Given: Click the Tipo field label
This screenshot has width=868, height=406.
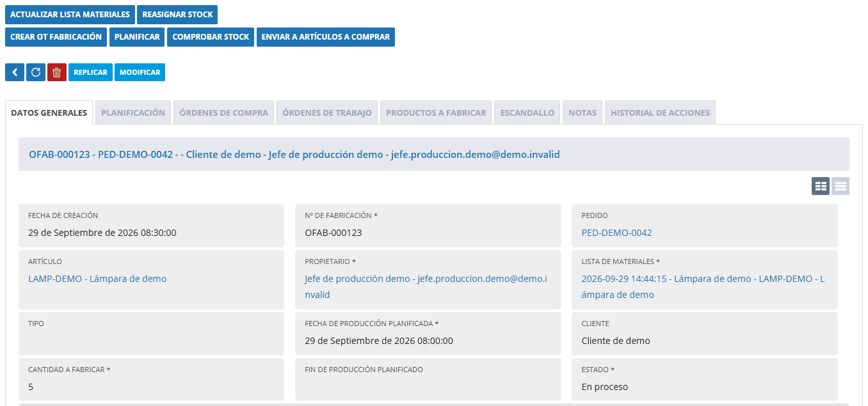Looking at the screenshot, I should [x=36, y=324].
